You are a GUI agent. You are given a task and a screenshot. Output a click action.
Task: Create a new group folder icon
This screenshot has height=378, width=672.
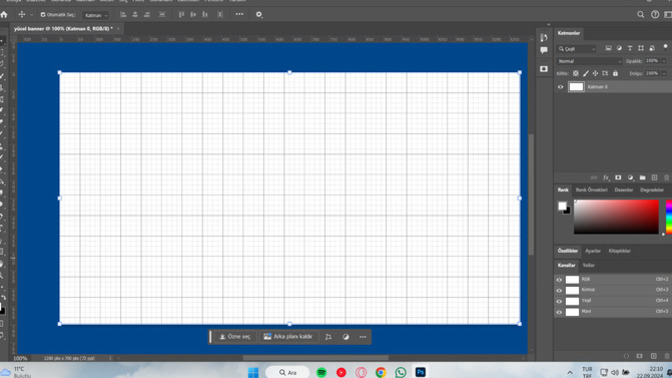tap(642, 177)
